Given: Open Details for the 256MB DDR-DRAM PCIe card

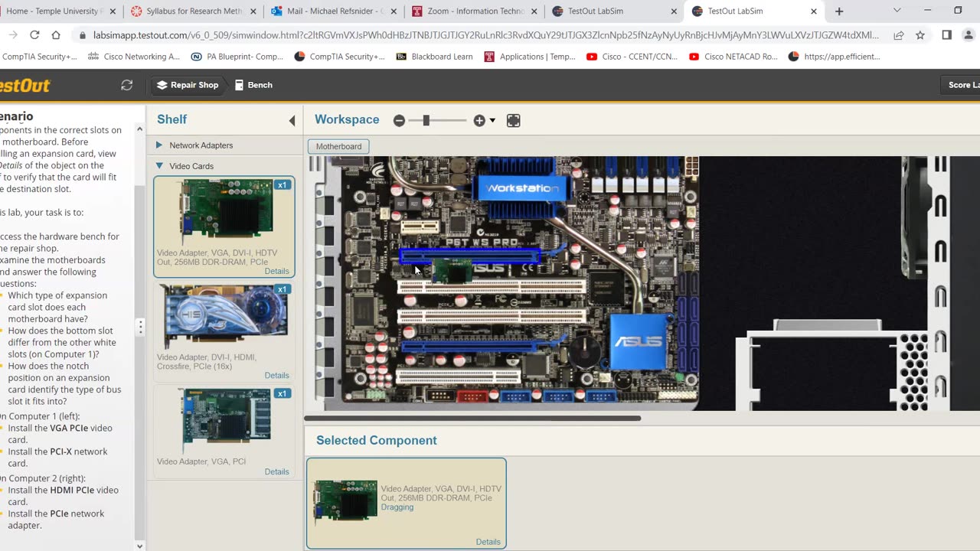Looking at the screenshot, I should [276, 271].
